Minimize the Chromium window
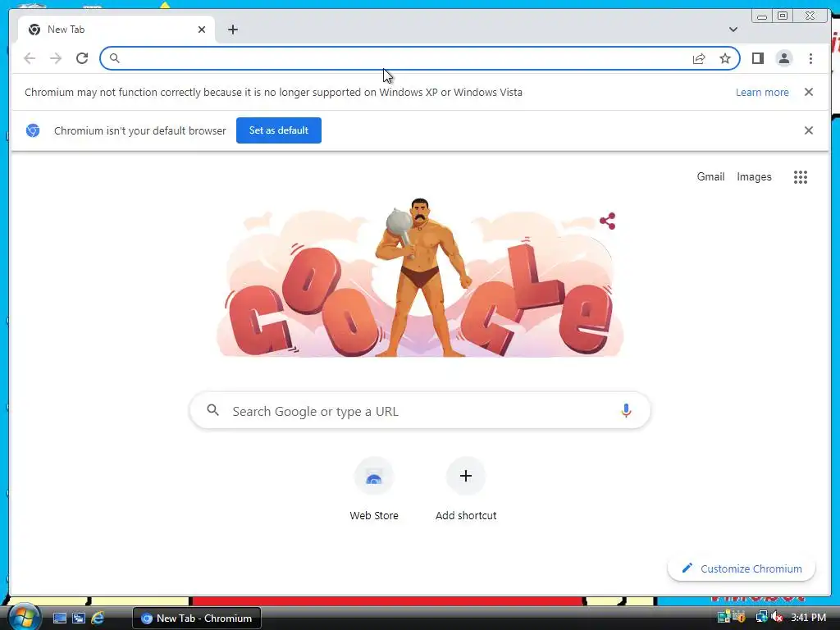Viewport: 840px width, 630px height. coord(762,16)
